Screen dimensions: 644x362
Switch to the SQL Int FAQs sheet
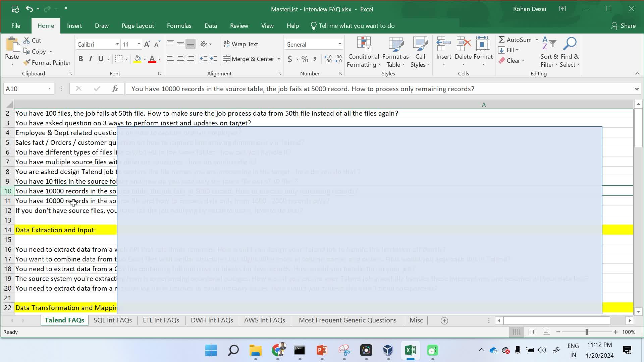click(113, 320)
